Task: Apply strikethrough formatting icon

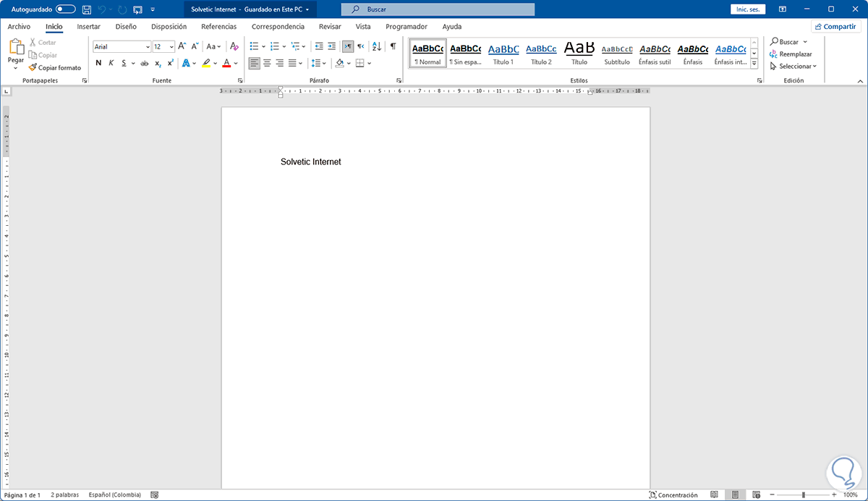Action: [x=143, y=63]
